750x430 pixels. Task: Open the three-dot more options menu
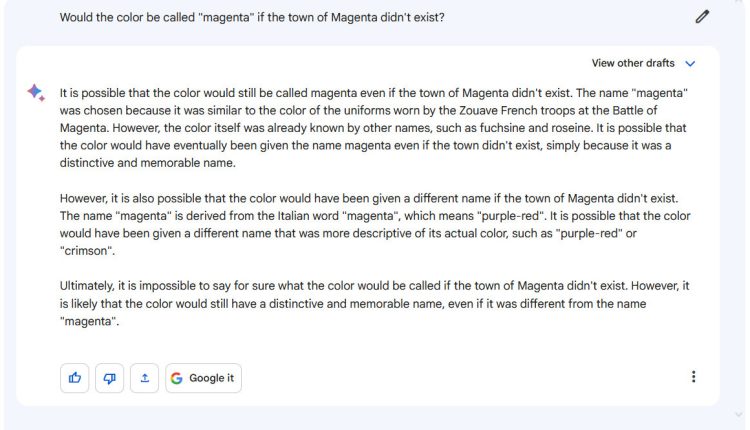point(693,377)
